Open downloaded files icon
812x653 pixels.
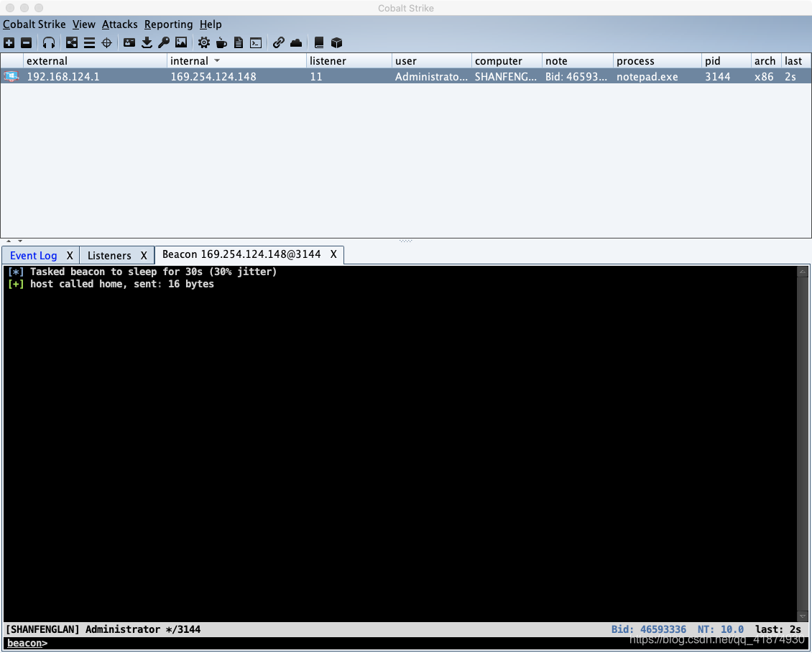(147, 43)
